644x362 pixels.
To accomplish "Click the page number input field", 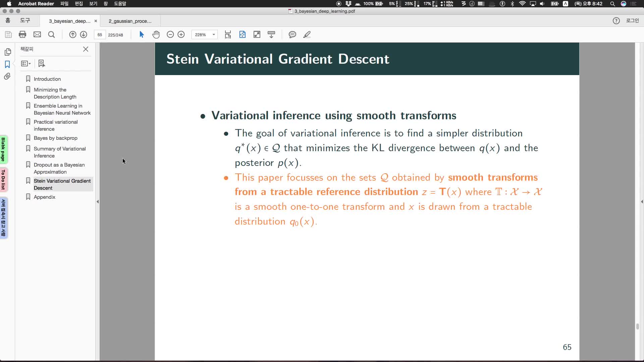I will pyautogui.click(x=100, y=35).
